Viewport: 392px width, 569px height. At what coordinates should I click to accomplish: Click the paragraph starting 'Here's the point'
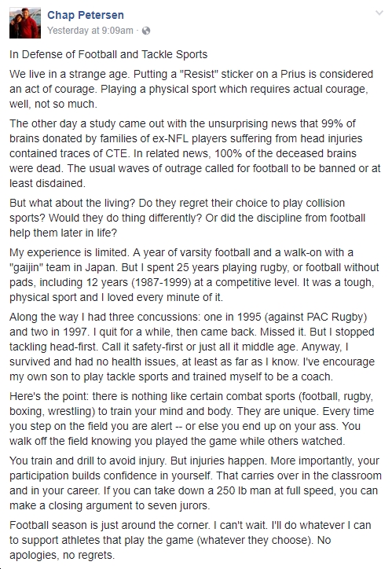point(192,418)
